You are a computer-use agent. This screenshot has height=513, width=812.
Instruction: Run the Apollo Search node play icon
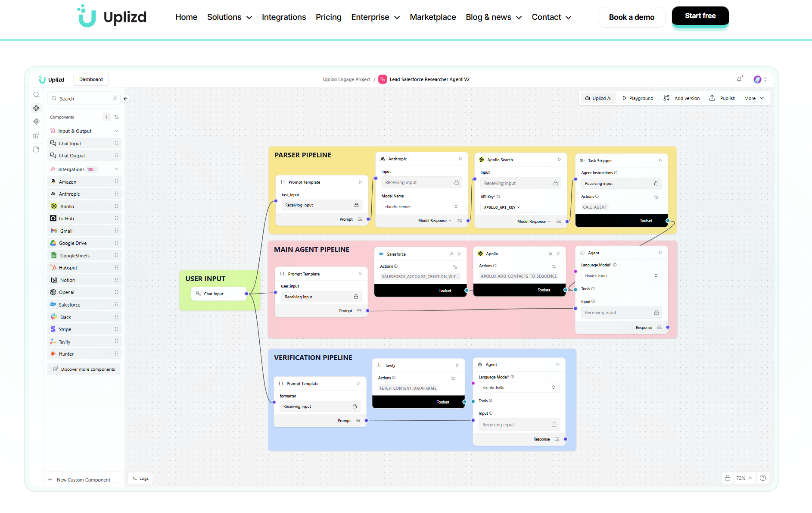[560, 160]
